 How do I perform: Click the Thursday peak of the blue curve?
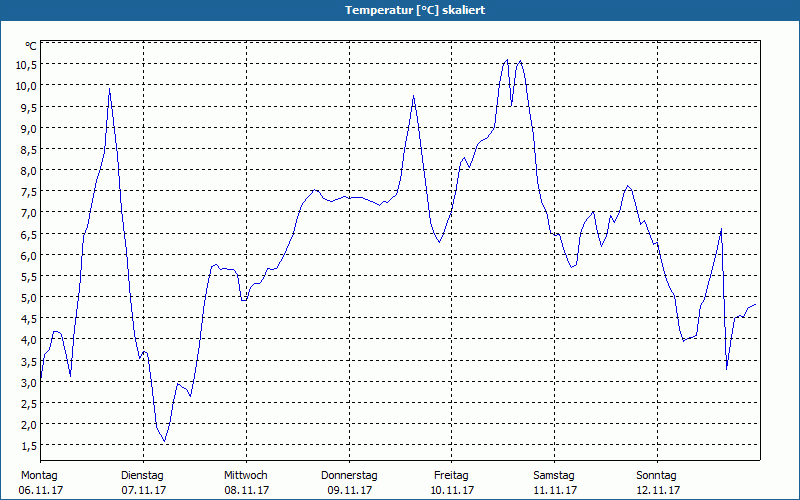click(x=413, y=96)
